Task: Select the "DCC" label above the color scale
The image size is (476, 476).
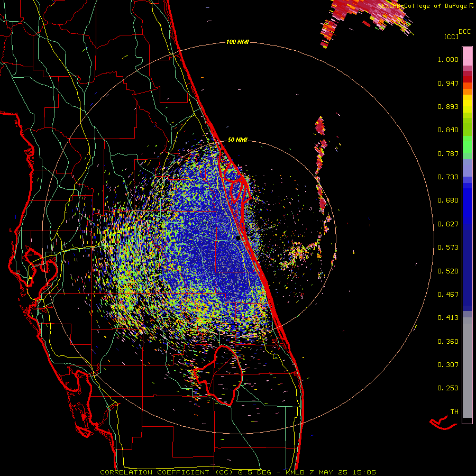Action: pos(465,32)
